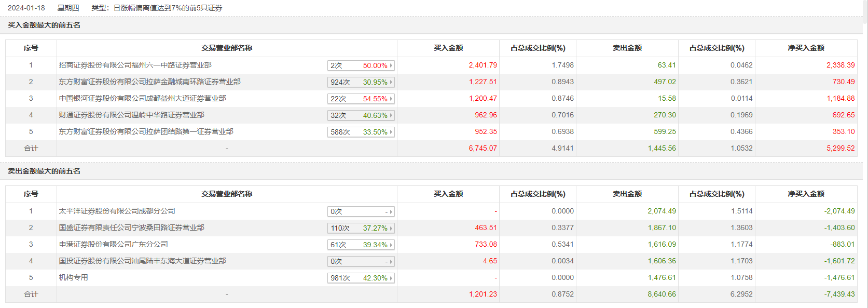Click 太平洋证券股份有限公司成都分公司 link
Image resolution: width=868 pixels, height=308 pixels.
[x=117, y=211]
